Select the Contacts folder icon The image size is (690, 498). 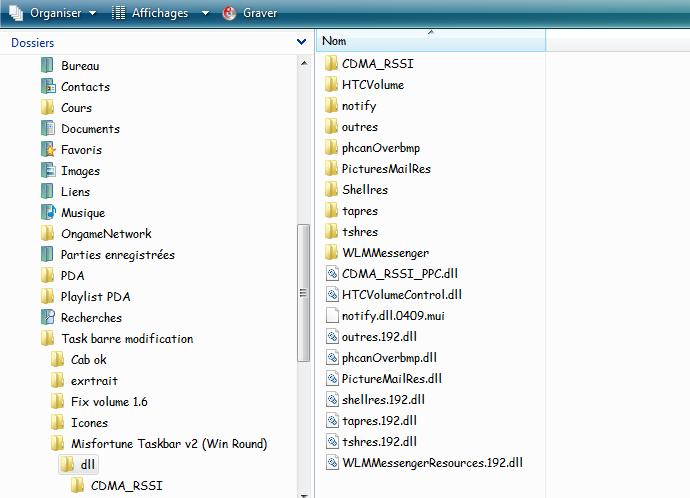pos(48,87)
